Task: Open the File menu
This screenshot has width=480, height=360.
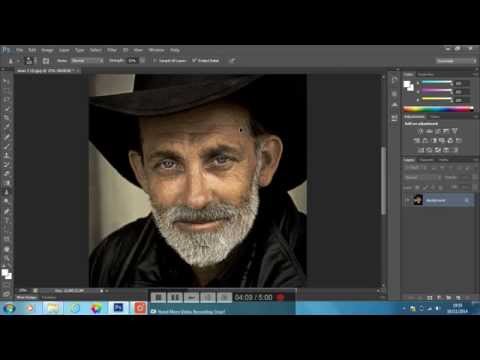Action: pos(19,50)
